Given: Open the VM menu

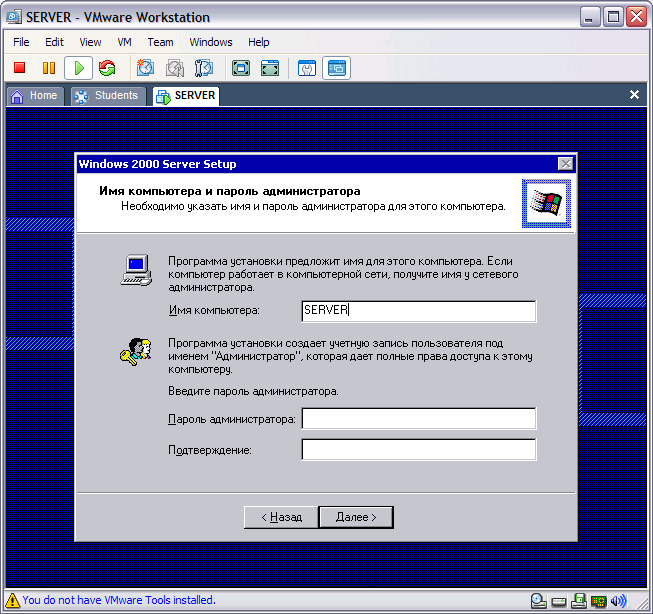Looking at the screenshot, I should point(124,42).
